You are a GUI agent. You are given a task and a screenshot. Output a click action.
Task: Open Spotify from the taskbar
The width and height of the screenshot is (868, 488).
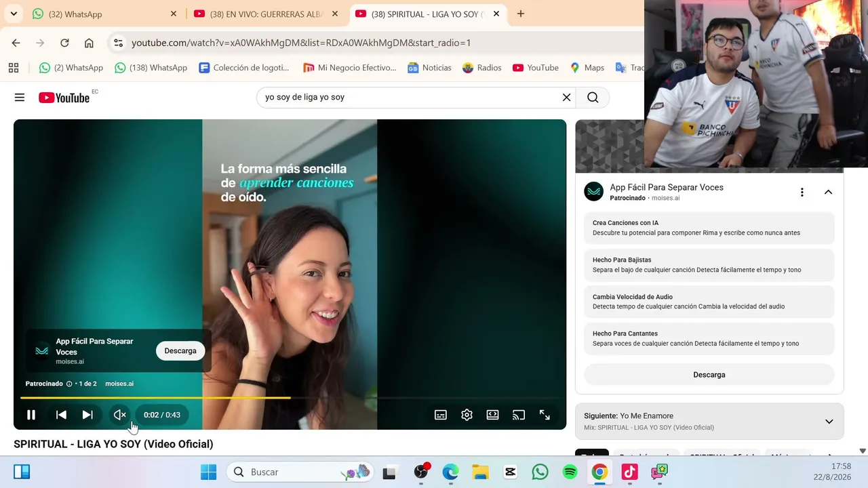[x=570, y=472]
